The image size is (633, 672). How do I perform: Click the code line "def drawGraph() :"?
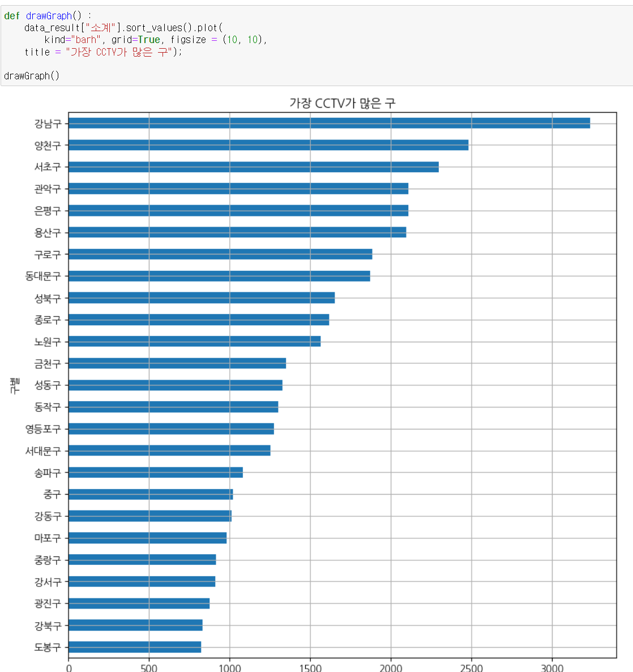48,16
